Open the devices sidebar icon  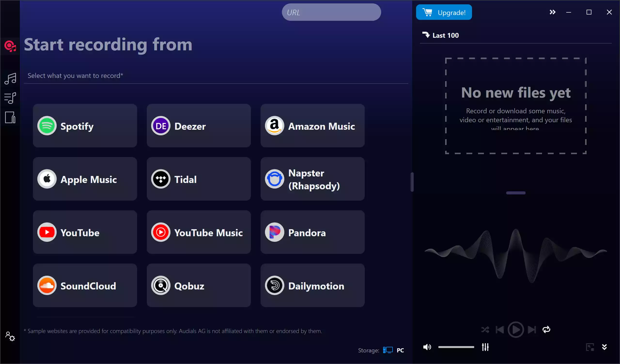click(x=10, y=118)
